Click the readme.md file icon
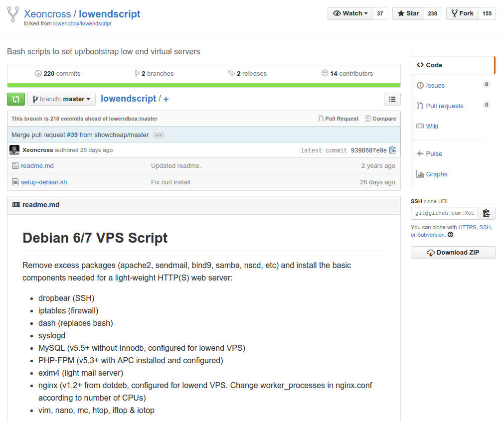Image resolution: width=504 pixels, height=422 pixels. click(x=15, y=166)
